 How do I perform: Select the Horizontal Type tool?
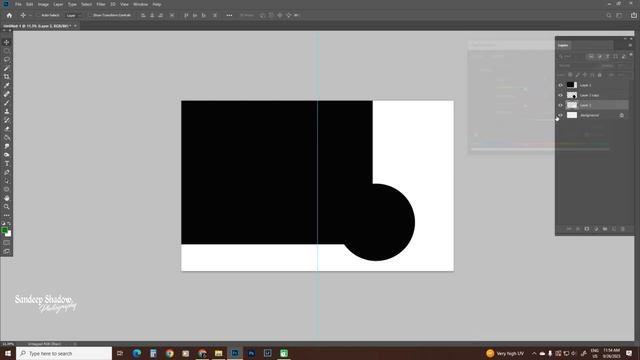pos(7,163)
